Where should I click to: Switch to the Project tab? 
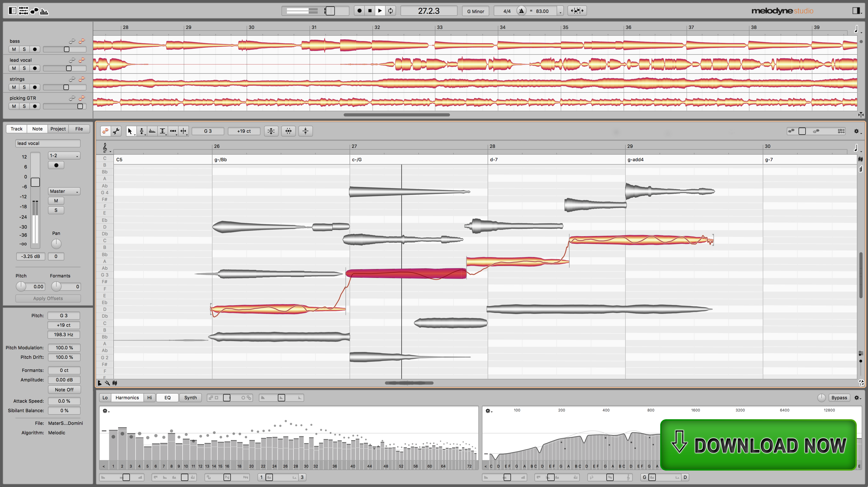coord(58,129)
